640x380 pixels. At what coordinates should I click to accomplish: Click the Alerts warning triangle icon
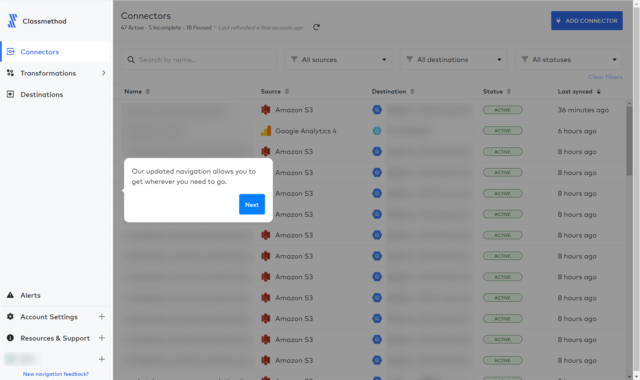(10, 295)
